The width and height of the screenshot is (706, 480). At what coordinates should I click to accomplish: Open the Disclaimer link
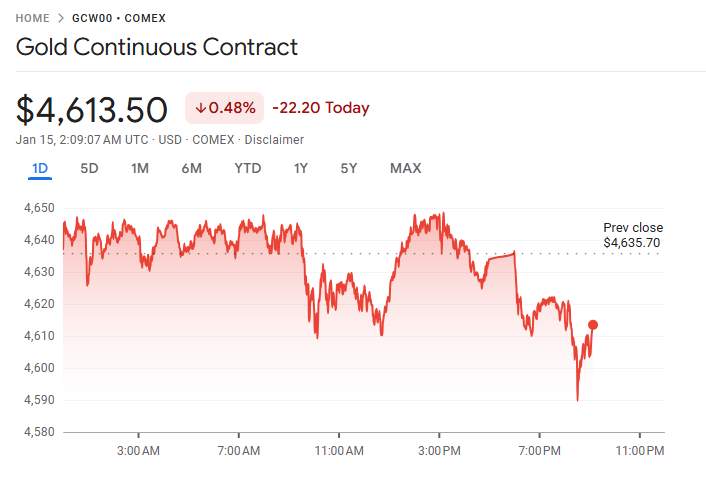274,140
